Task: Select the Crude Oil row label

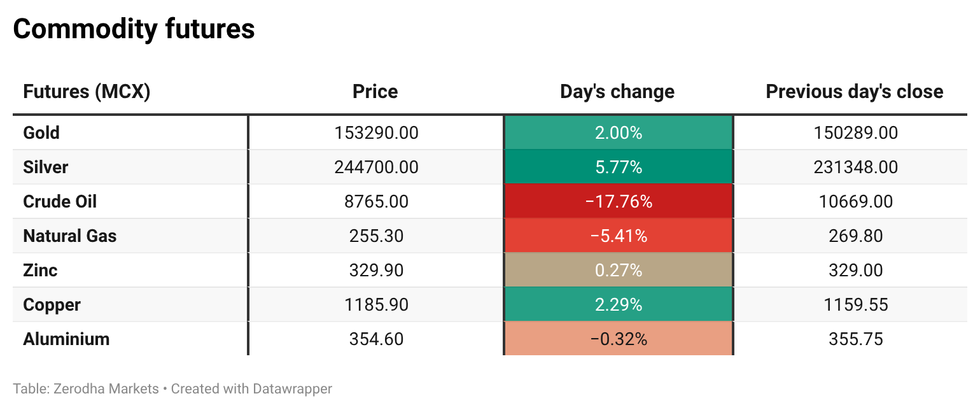Action: 60,202
